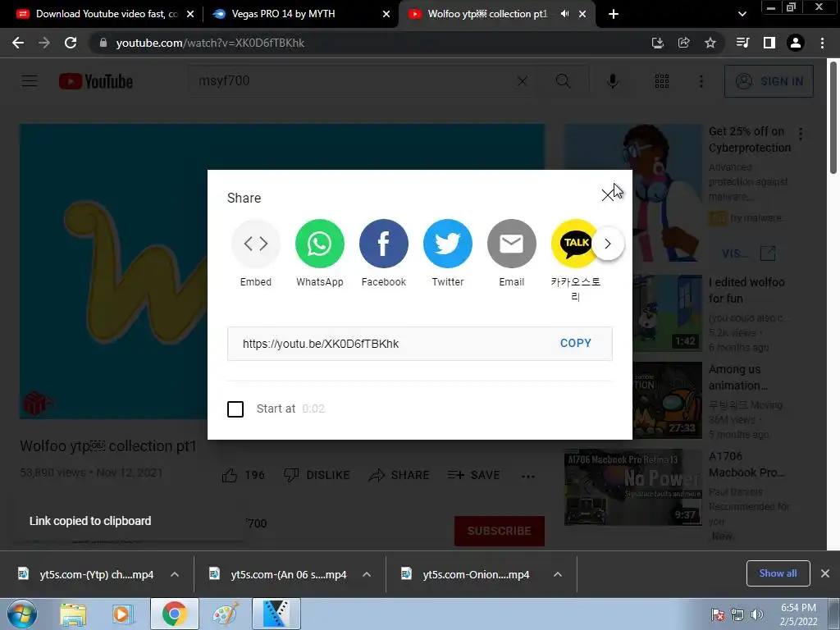840x630 pixels.
Task: Click the DISLIKE button
Action: [x=317, y=475]
